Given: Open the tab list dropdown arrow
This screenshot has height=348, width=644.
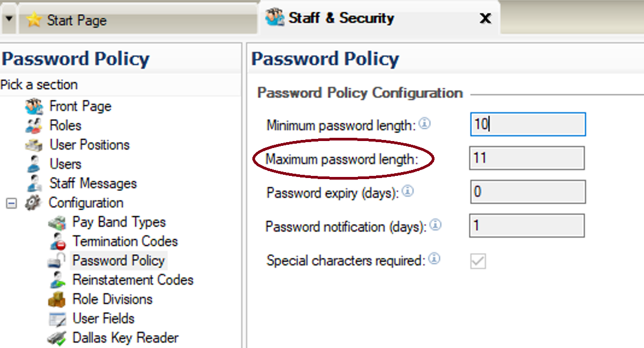Looking at the screenshot, I should pyautogui.click(x=9, y=19).
